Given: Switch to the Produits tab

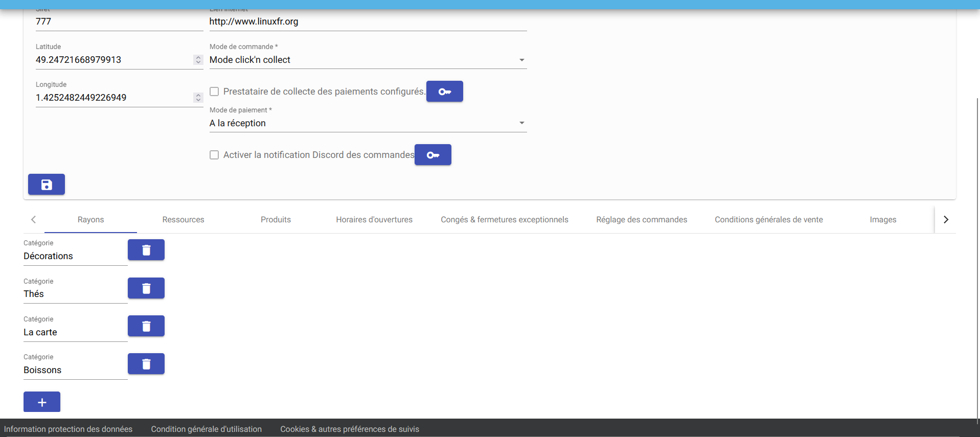Looking at the screenshot, I should [276, 220].
